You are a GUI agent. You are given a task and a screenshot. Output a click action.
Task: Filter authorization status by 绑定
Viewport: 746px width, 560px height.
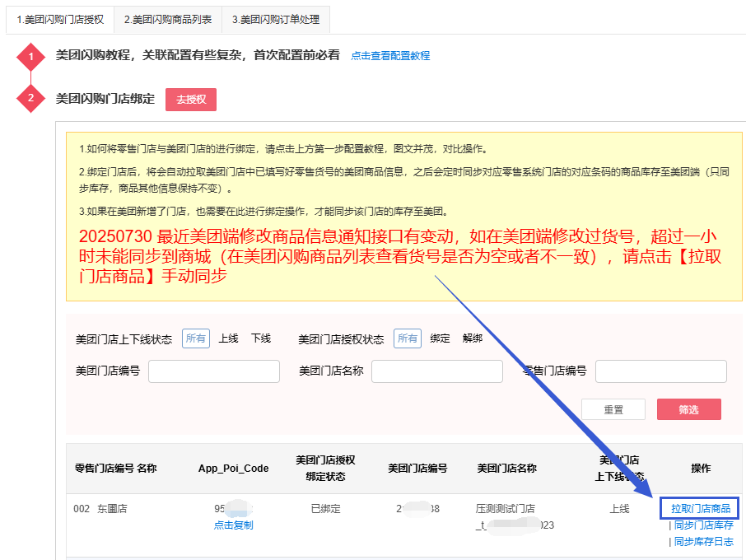(x=440, y=338)
